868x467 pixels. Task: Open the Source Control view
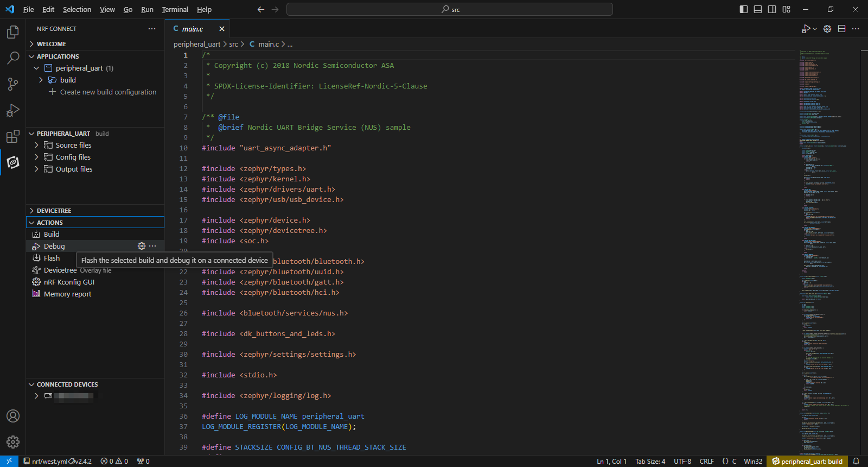coord(13,84)
